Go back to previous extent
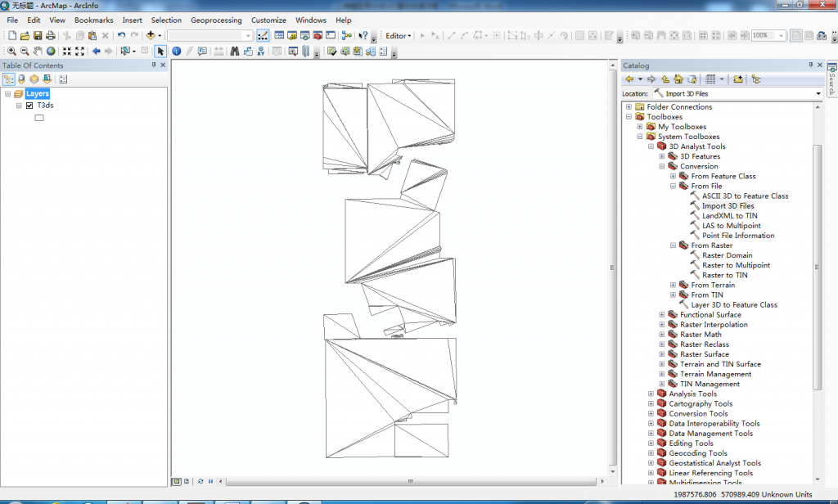 pyautogui.click(x=97, y=52)
